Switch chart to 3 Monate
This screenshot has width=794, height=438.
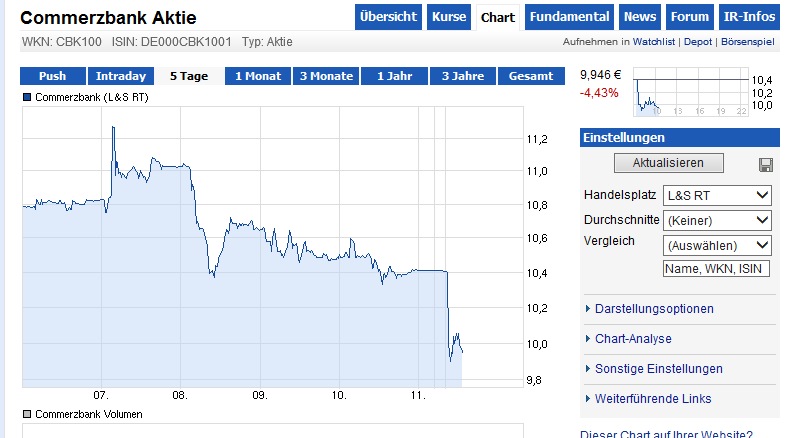[x=326, y=76]
